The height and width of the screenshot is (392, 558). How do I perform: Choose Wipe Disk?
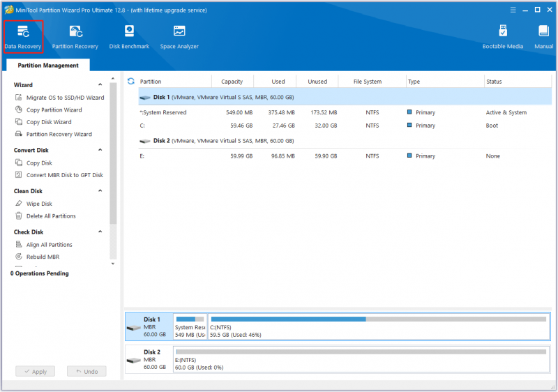[x=33, y=204]
